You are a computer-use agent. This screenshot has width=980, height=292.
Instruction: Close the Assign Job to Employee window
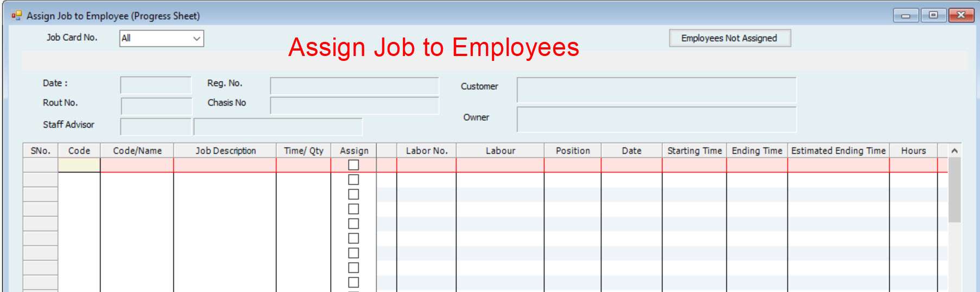click(961, 15)
